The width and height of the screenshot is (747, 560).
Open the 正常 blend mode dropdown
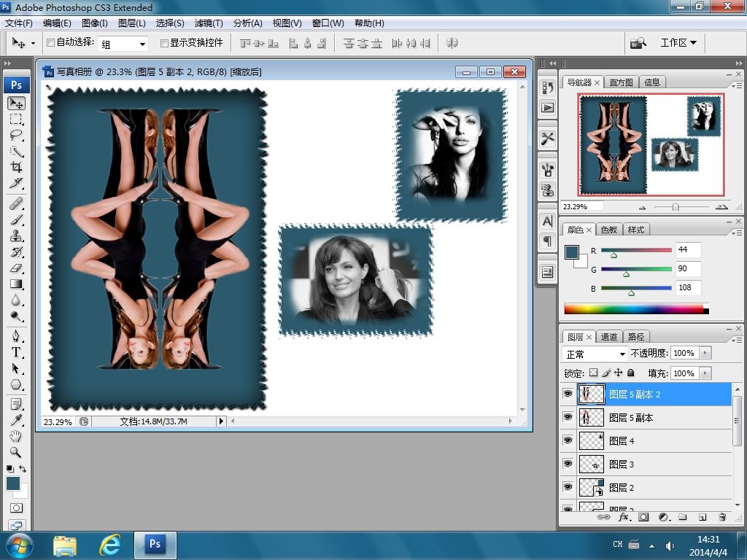tap(595, 354)
